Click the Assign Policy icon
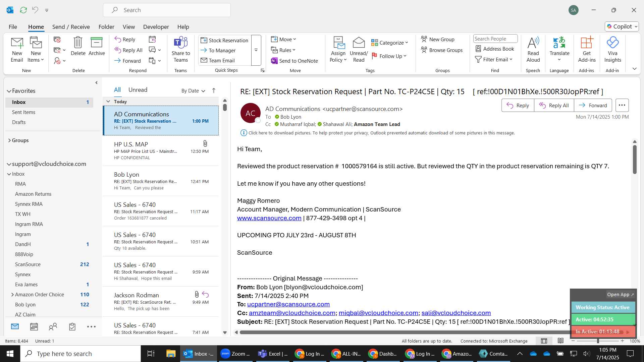The image size is (644, 362). (x=338, y=50)
